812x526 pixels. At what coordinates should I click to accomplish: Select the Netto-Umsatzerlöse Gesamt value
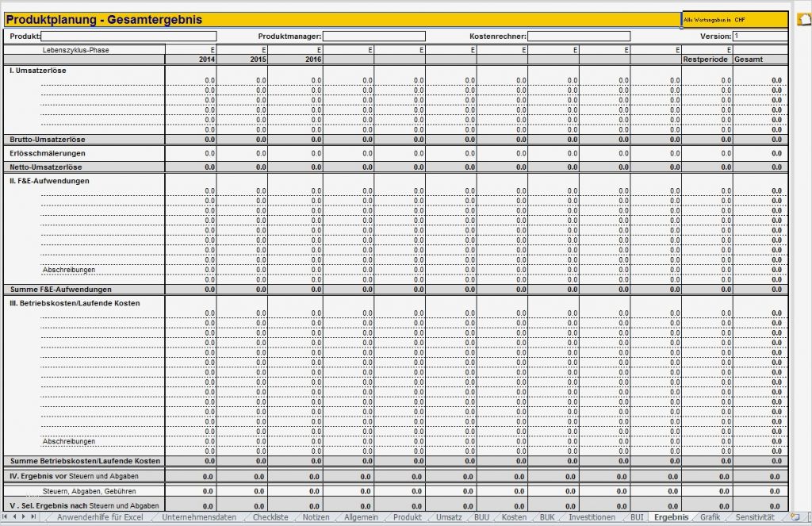point(760,167)
